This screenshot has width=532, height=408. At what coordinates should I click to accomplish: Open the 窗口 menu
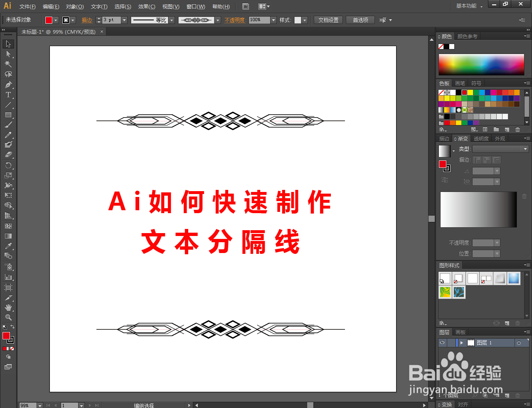coord(195,6)
